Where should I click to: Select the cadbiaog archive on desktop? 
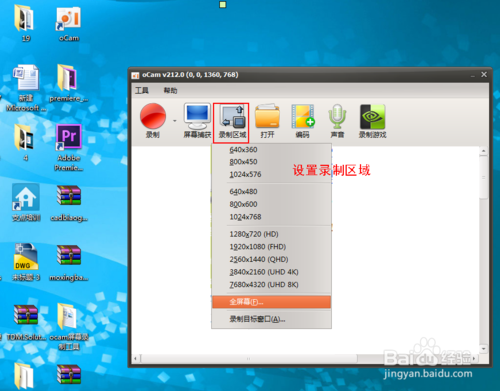69,203
